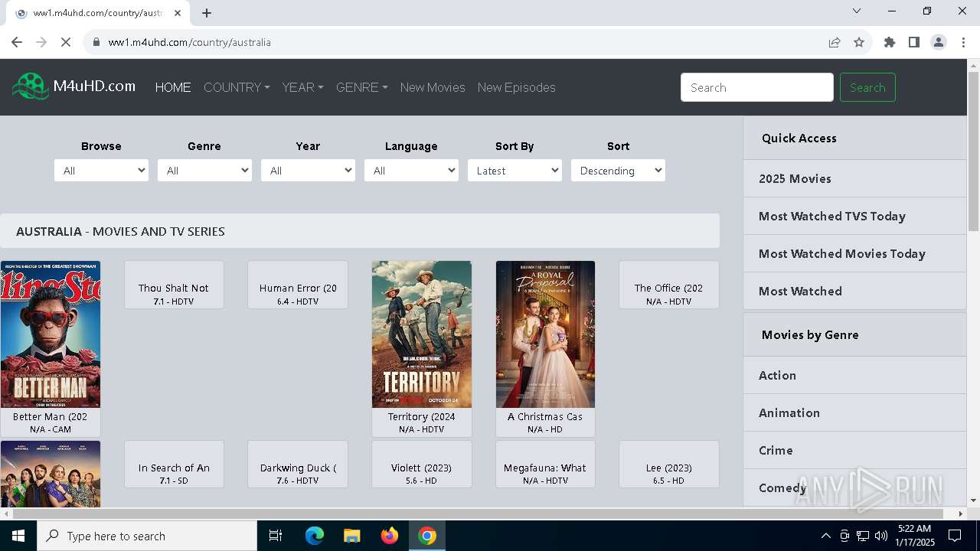Click the vertical page scrollbar
This screenshot has height=551, width=980.
[973, 152]
